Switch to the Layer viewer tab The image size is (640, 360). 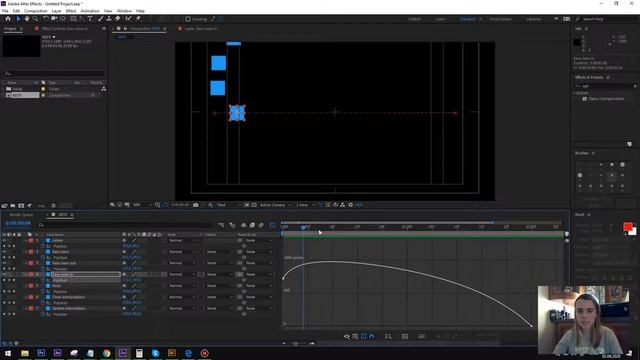(x=201, y=29)
